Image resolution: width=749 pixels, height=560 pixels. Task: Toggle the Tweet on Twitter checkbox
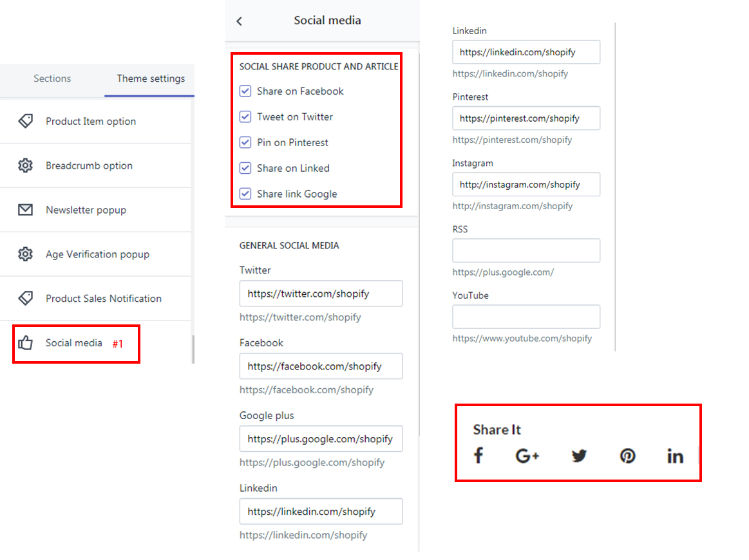tap(245, 117)
